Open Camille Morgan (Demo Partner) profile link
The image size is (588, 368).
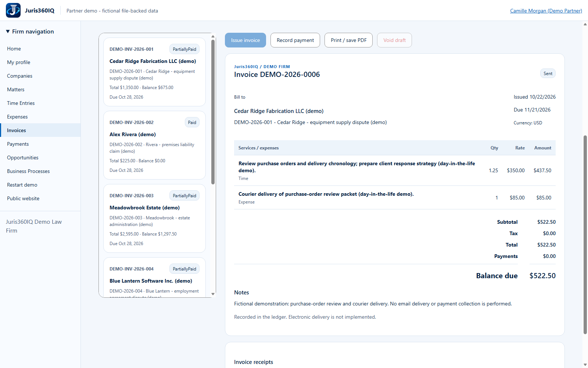point(546,11)
